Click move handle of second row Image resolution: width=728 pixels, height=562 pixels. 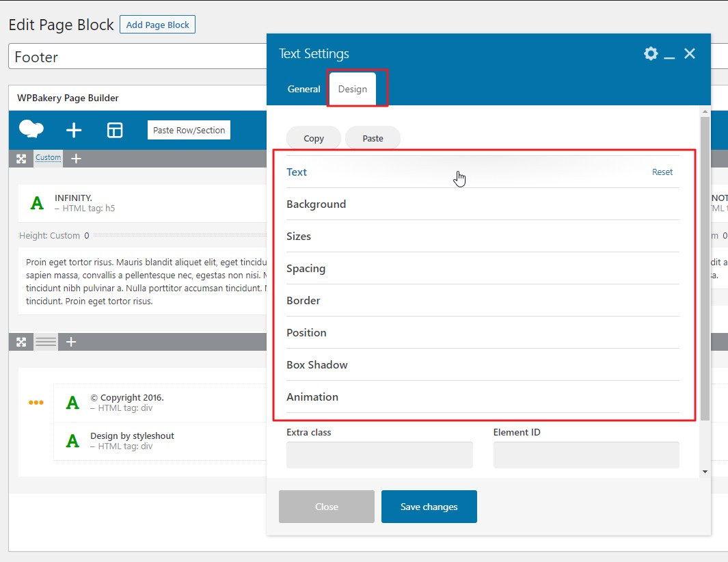[21, 343]
